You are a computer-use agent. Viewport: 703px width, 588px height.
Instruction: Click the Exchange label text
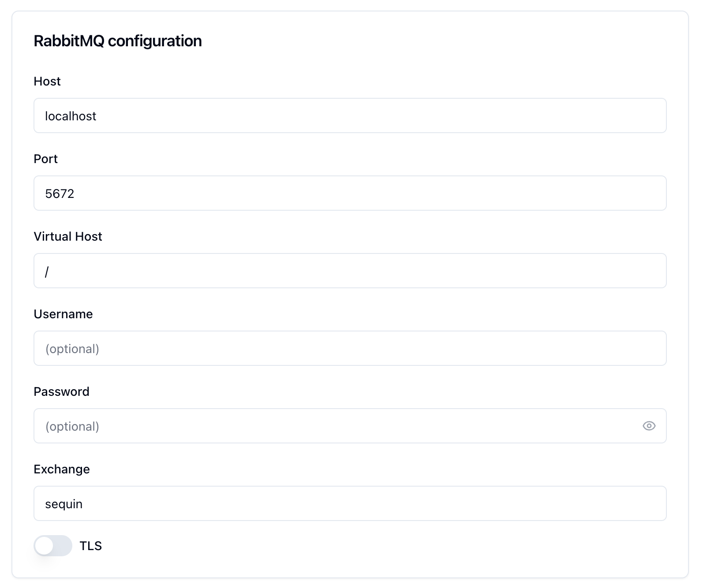click(61, 469)
